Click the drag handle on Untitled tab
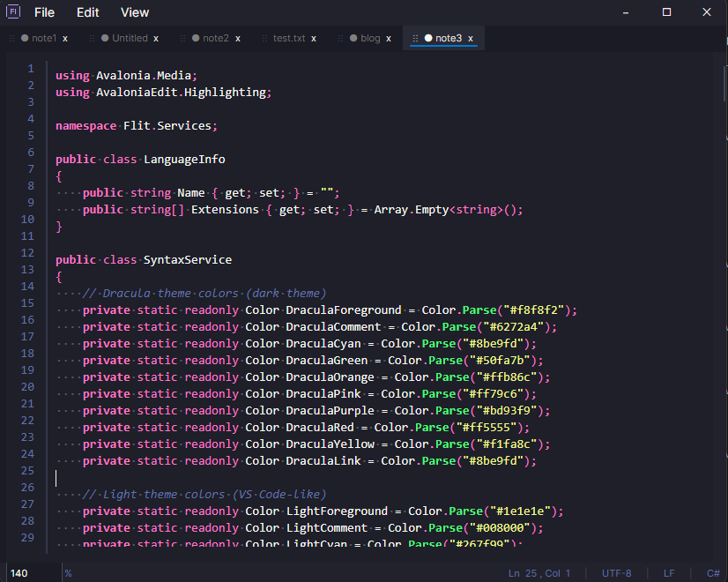 click(92, 39)
